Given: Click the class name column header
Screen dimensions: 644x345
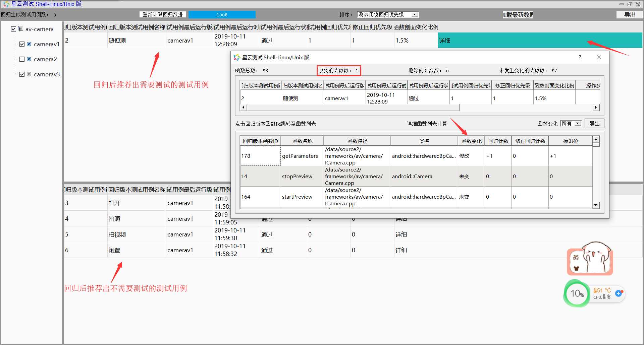Looking at the screenshot, I should (424, 141).
